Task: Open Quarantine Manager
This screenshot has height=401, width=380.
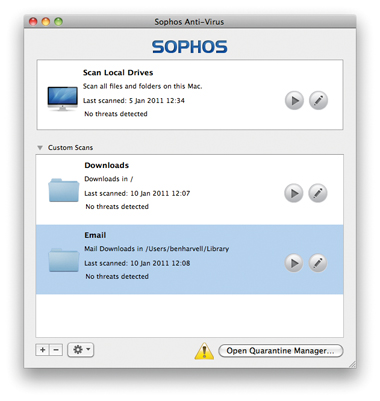Action: coord(281,351)
